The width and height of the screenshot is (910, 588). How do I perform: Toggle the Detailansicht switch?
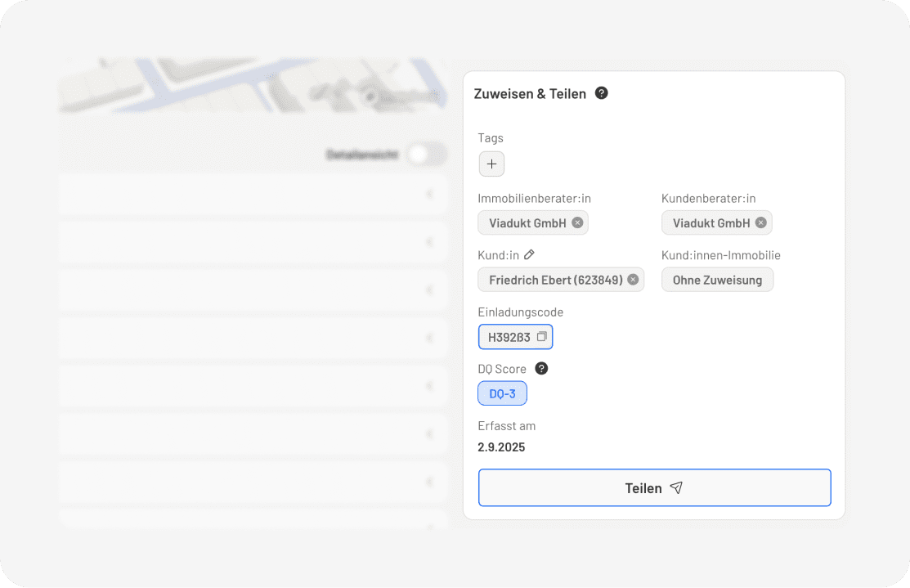pyautogui.click(x=428, y=154)
